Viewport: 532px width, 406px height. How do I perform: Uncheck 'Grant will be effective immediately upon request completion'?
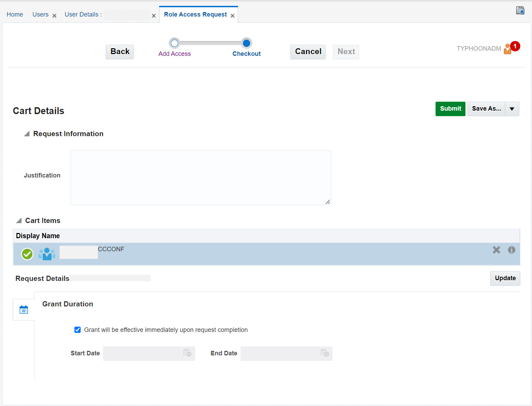coord(78,330)
